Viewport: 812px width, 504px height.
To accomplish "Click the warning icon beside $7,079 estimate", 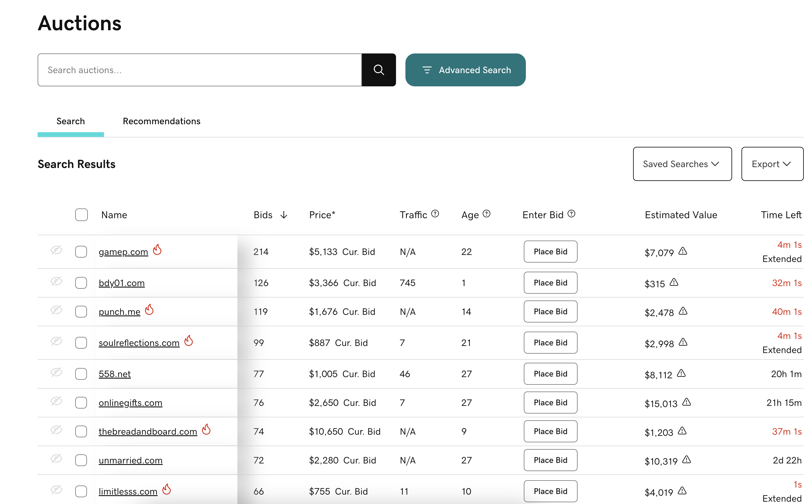I will coord(683,251).
